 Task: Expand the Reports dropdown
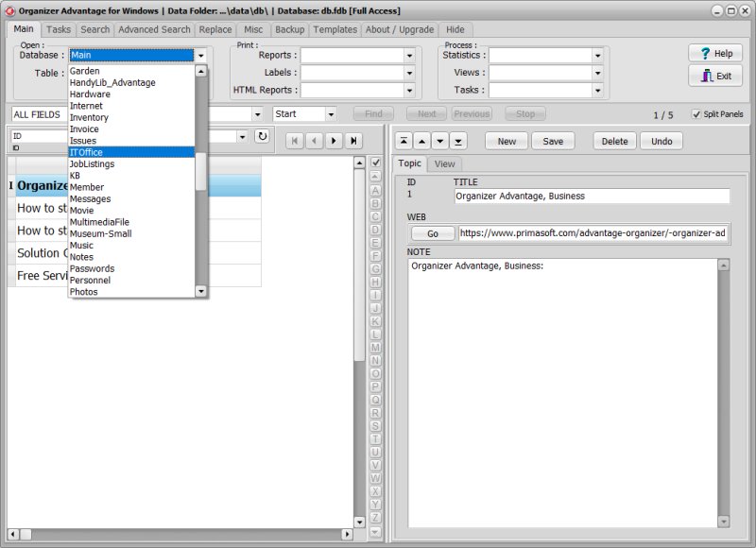409,56
